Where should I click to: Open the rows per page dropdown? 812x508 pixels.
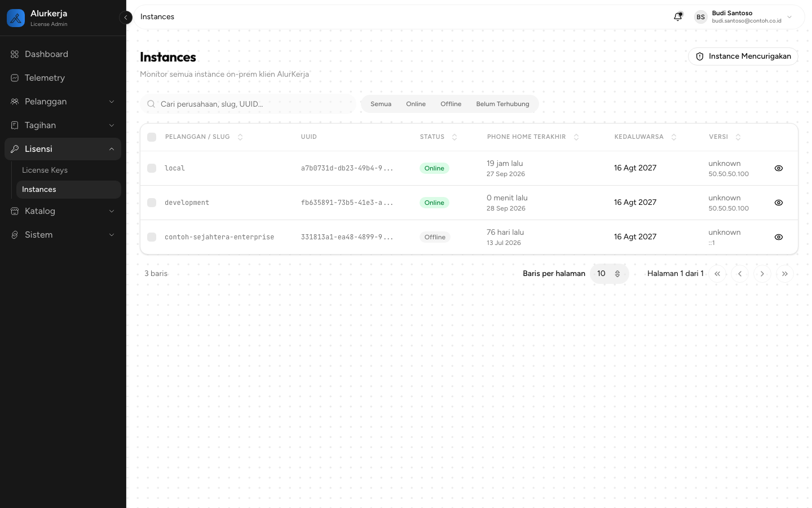[609, 274]
